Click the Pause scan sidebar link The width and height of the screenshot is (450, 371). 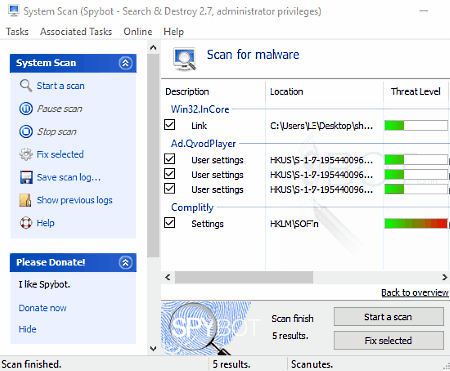pos(60,109)
